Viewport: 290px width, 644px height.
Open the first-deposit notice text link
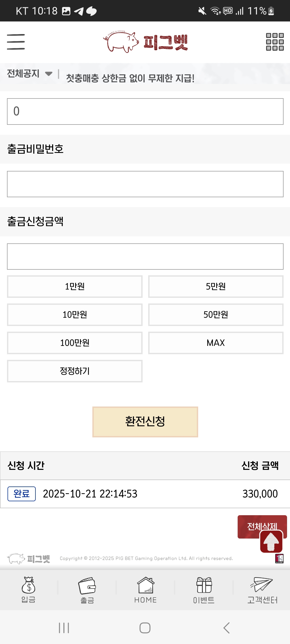pyautogui.click(x=130, y=78)
